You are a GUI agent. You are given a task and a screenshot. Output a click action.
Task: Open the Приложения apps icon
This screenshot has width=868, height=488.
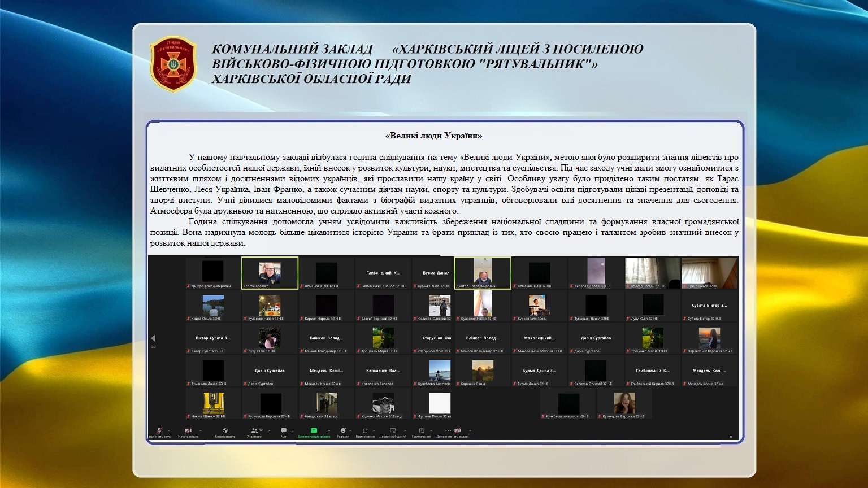pyautogui.click(x=365, y=432)
